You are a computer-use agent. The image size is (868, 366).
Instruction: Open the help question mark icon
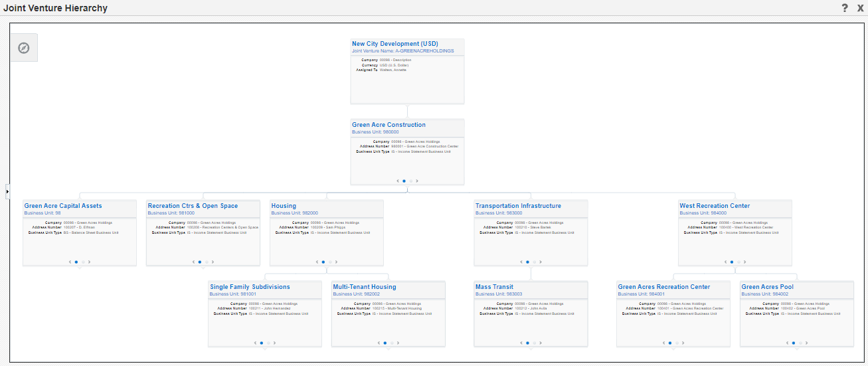(845, 8)
